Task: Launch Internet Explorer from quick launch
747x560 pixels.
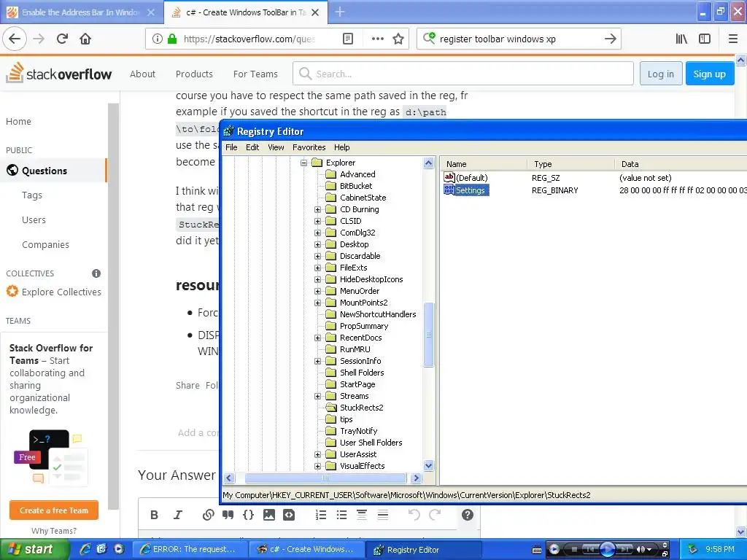Action: (85, 550)
